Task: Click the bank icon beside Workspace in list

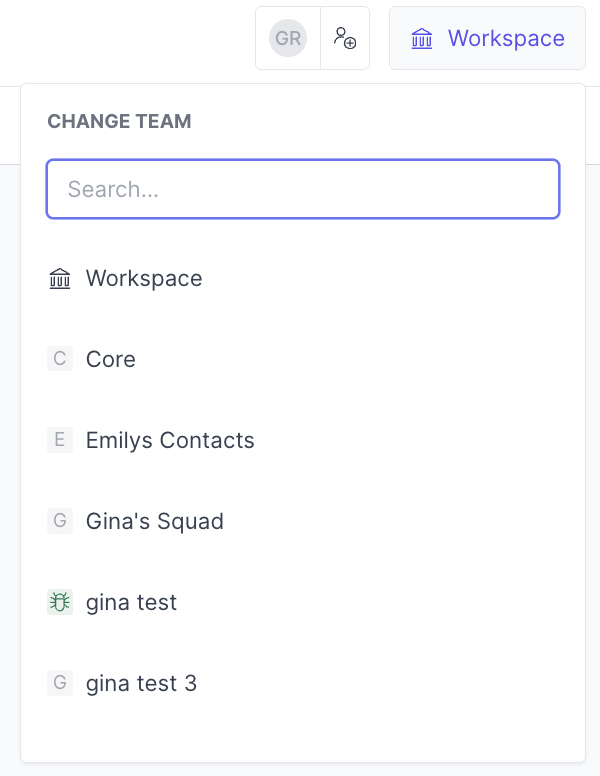Action: point(60,278)
